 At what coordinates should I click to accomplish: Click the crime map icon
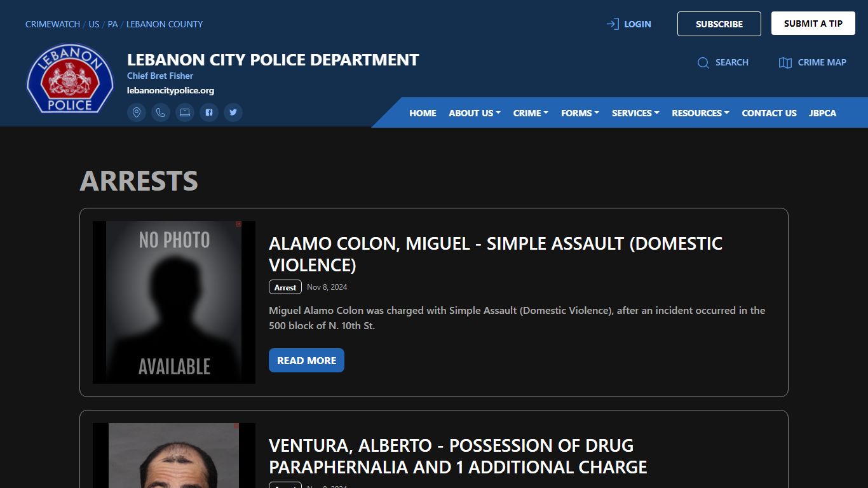[x=785, y=62]
